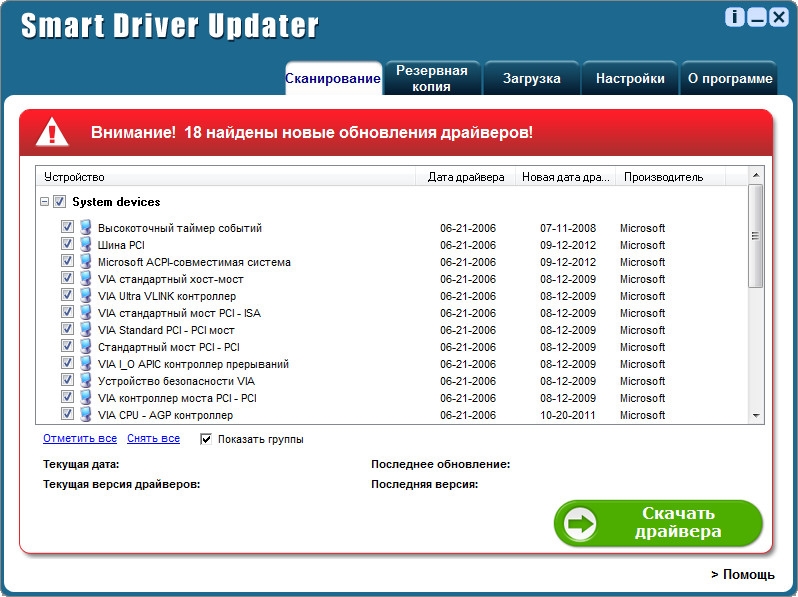
Task: Uncheck Microsoft ACPI-совместимая система checkbox
Action: [x=67, y=260]
